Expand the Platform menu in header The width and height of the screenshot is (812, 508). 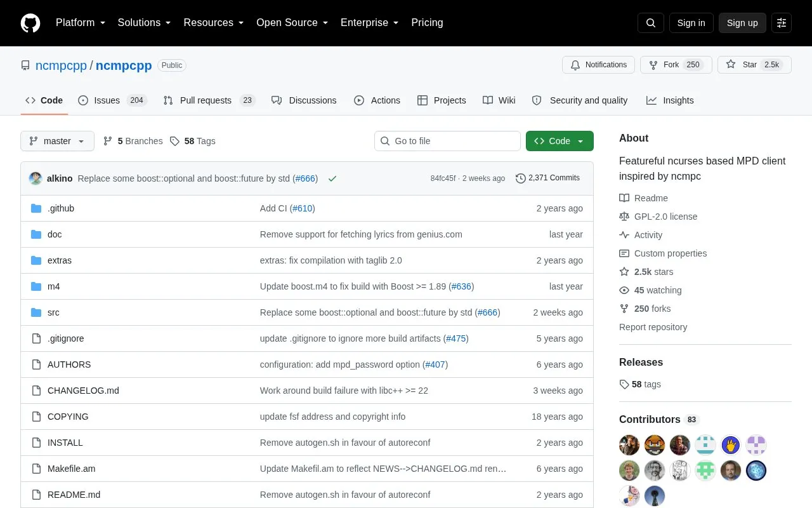(81, 23)
